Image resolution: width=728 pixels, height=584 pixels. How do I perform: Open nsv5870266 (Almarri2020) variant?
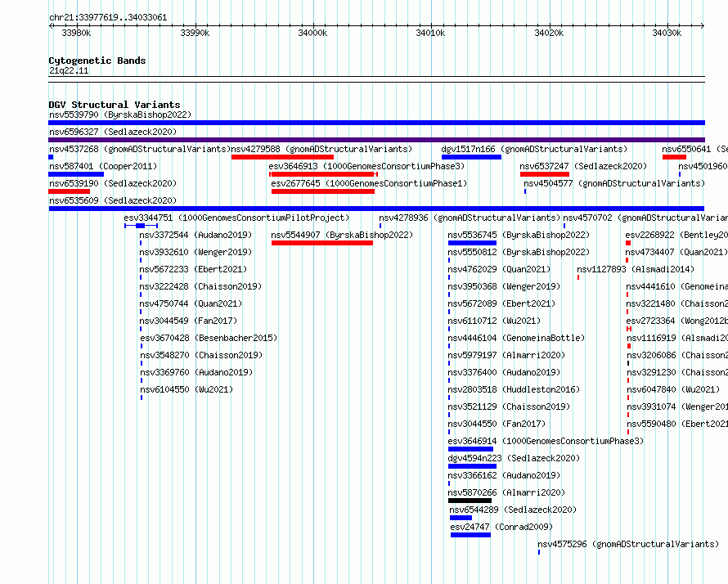tap(506, 492)
